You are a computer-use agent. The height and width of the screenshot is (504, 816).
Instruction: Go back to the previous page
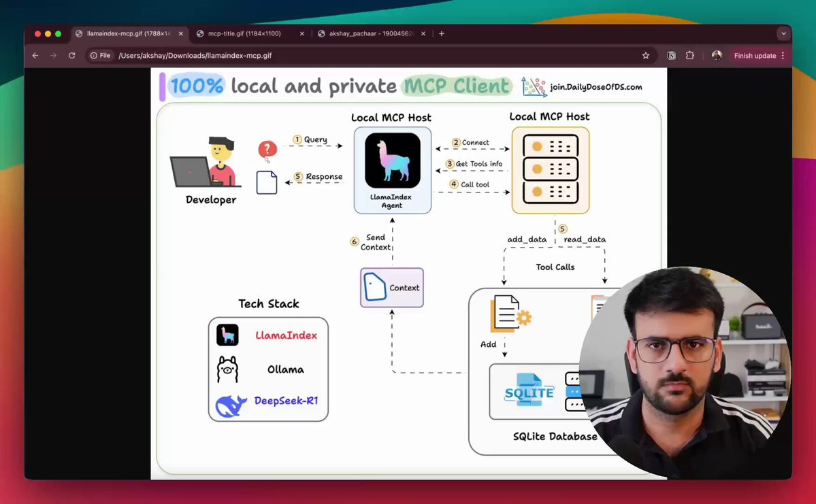coord(35,56)
